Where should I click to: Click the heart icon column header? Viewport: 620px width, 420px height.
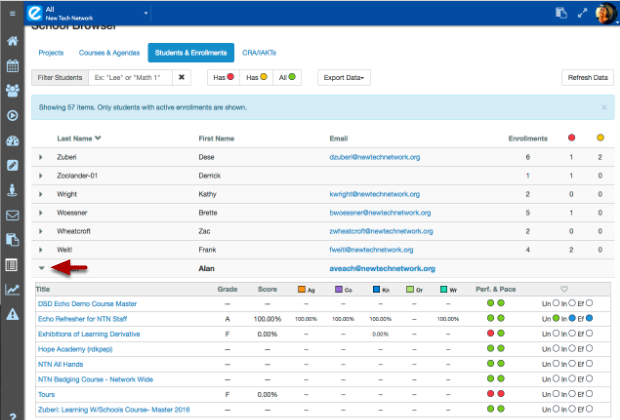(x=564, y=289)
